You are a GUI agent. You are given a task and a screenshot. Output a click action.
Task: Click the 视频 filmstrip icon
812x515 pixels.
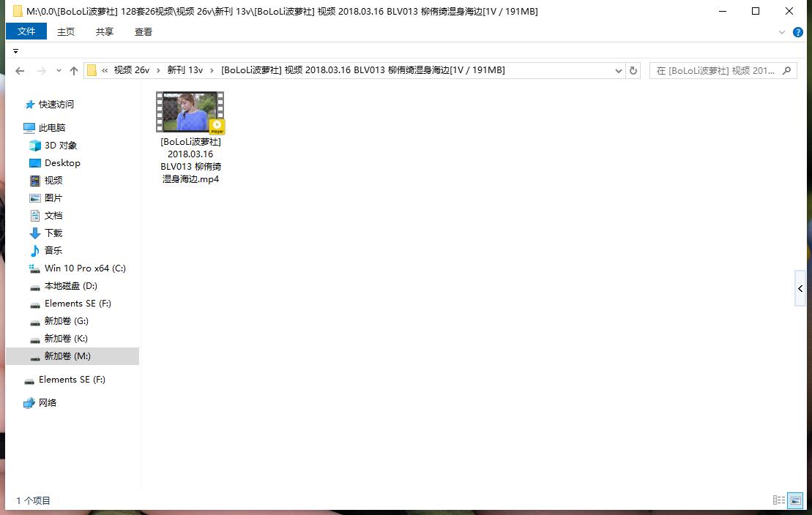pos(34,181)
